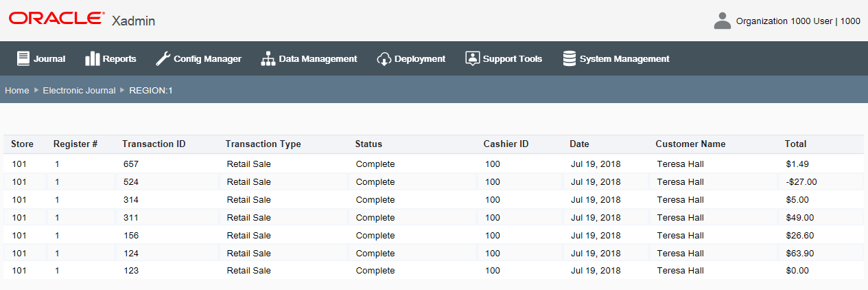Select transaction ID 156
The width and height of the screenshot is (868, 290).
pyautogui.click(x=131, y=235)
